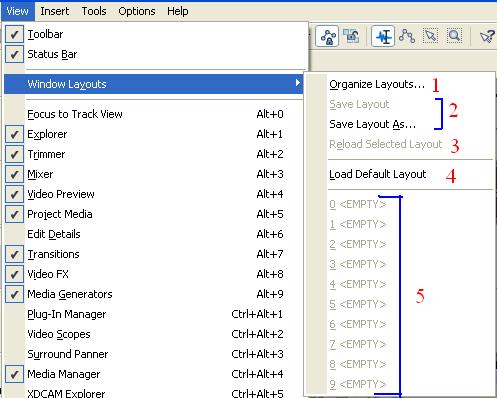
Task: Select layout slot 4 <EMPTY>
Action: pos(358,284)
